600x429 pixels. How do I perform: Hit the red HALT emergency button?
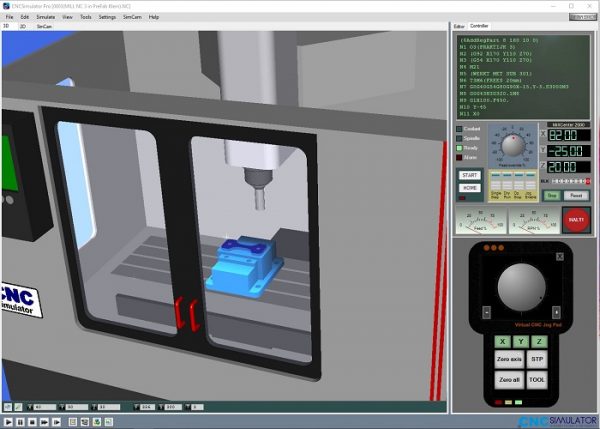[576, 220]
